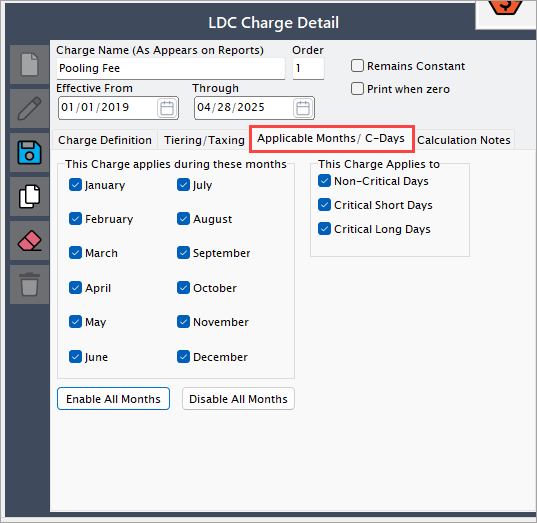Click the Order number field

[308, 69]
